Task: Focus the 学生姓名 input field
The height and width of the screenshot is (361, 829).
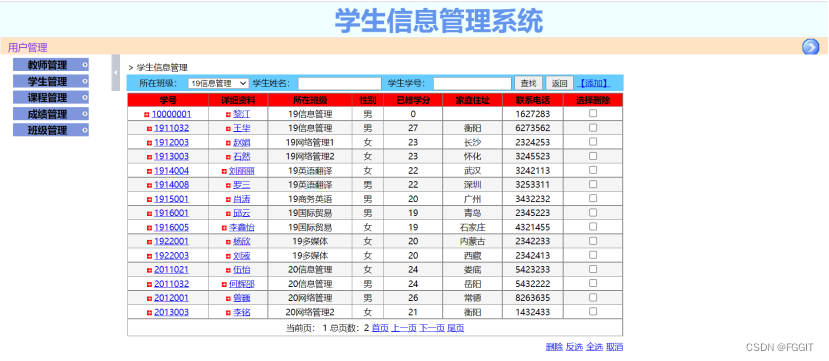Action: click(339, 84)
